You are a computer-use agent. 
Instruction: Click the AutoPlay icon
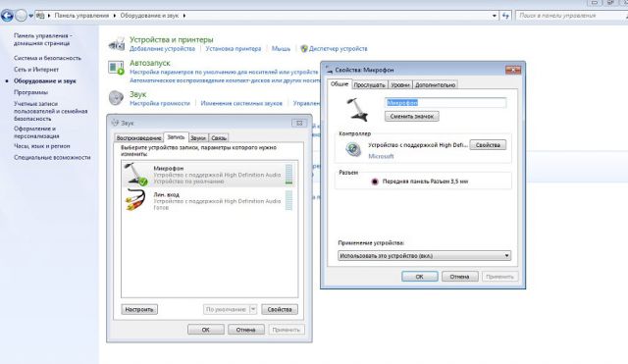click(x=116, y=68)
